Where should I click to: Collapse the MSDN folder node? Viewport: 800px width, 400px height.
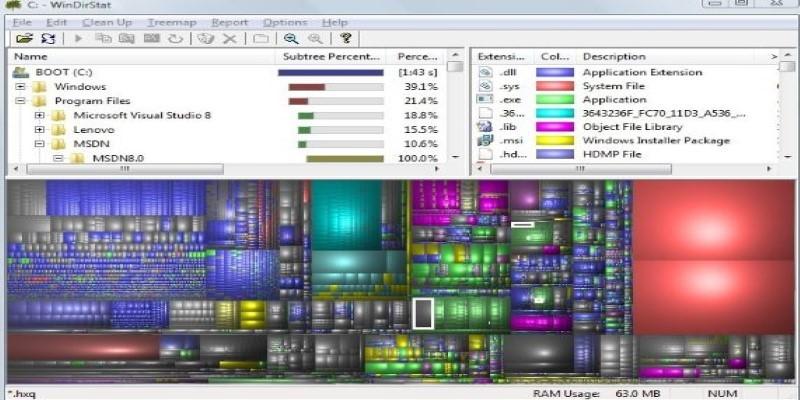[40, 144]
